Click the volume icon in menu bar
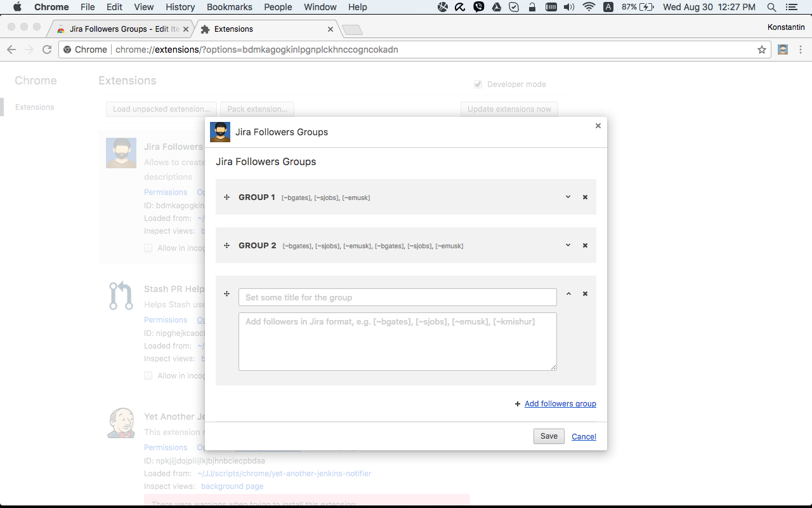Screen dimensions: 812x508 tap(569, 7)
